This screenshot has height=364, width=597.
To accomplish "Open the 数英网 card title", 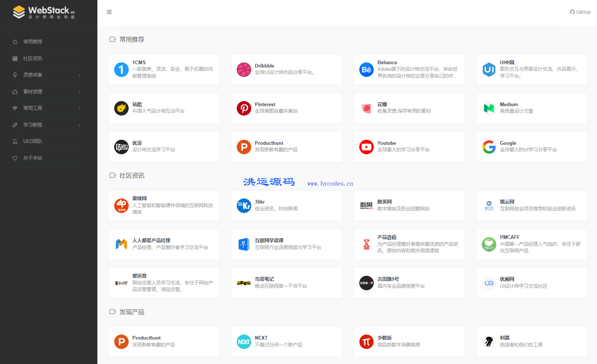I will pyautogui.click(x=385, y=202).
